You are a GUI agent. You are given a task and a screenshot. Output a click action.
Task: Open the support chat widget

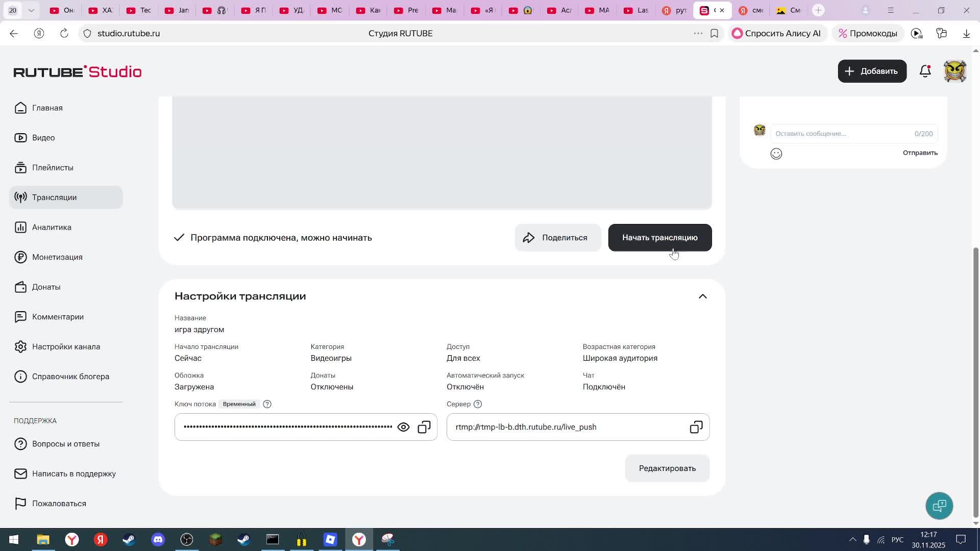point(939,506)
